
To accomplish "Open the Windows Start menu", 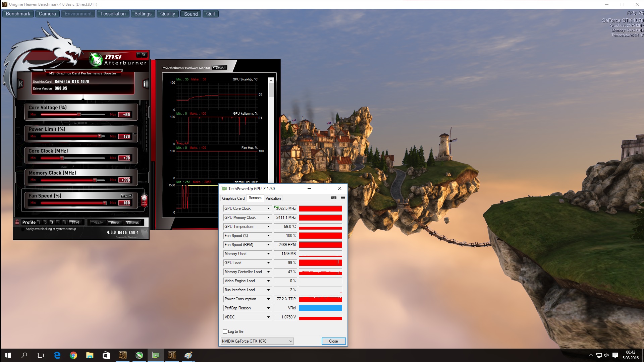I will [8, 355].
